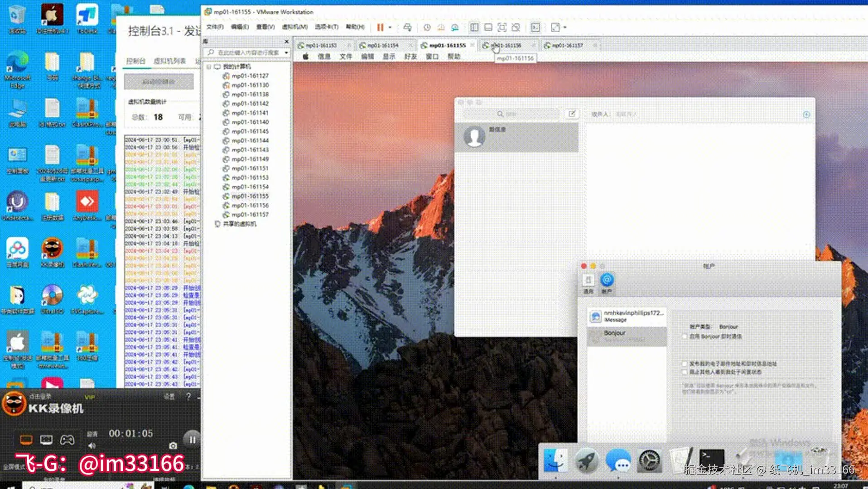This screenshot has width=868, height=489.
Task: Enable the 启用 Bonjour 即时通信 checkbox
Action: (x=685, y=336)
